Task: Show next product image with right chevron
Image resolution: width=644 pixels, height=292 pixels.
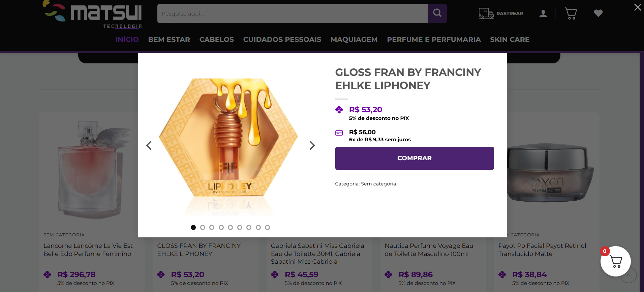Action: click(312, 145)
